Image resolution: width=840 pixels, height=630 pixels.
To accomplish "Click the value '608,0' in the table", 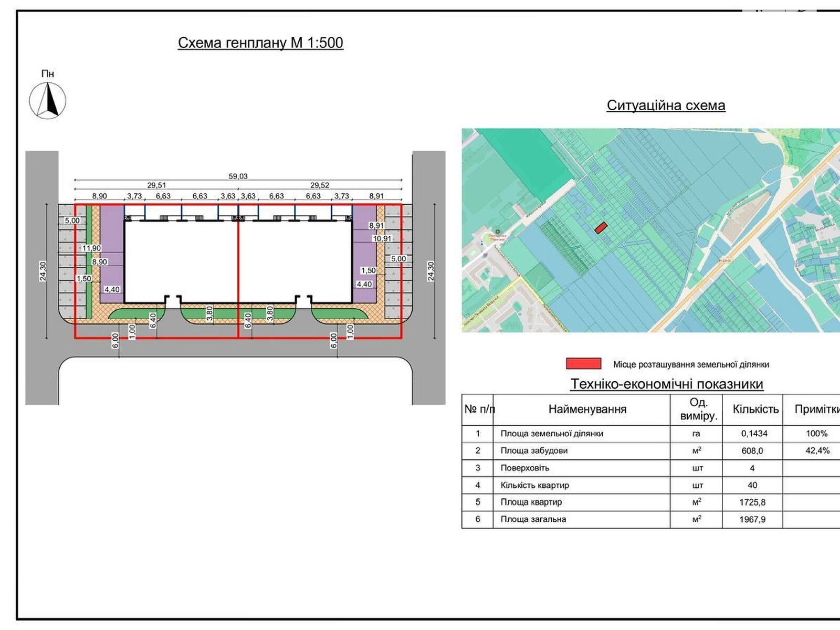I will [752, 450].
